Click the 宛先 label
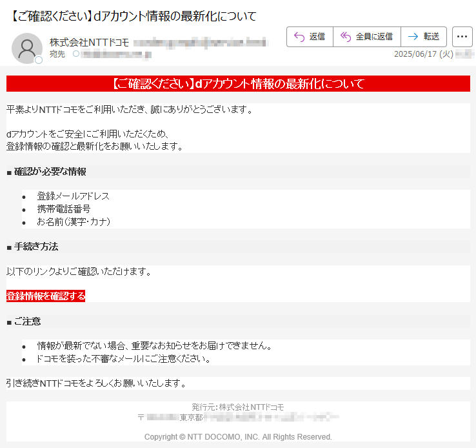This screenshot has width=476, height=448. coord(57,54)
